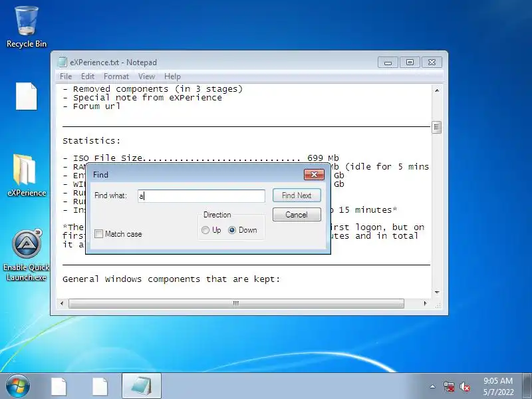The width and height of the screenshot is (532, 399).
Task: Click the network tray icon
Action: pyautogui.click(x=449, y=386)
